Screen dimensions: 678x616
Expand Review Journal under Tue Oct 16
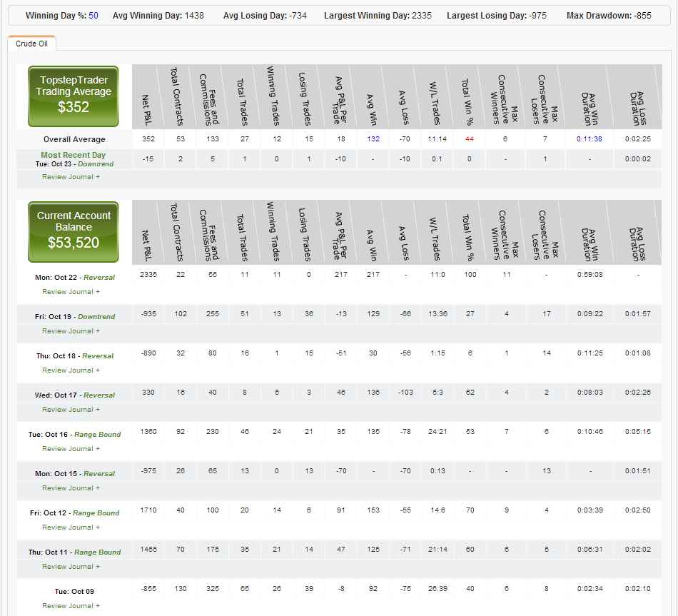coord(71,449)
